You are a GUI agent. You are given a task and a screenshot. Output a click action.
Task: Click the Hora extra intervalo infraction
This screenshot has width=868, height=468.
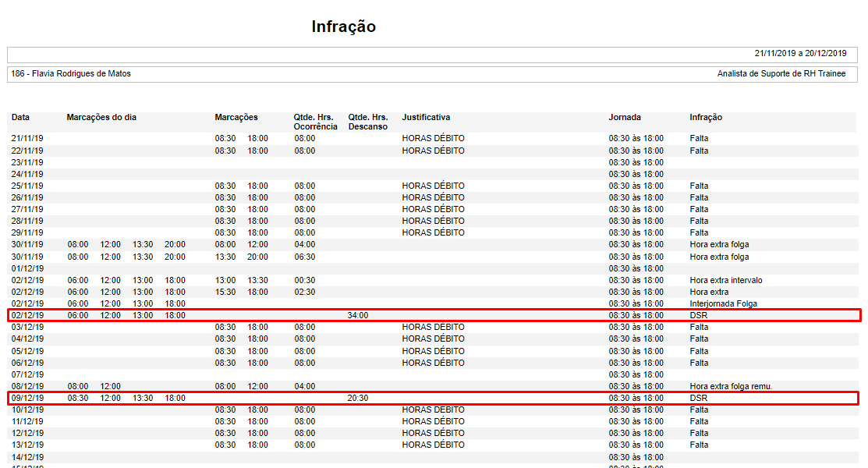coord(726,280)
